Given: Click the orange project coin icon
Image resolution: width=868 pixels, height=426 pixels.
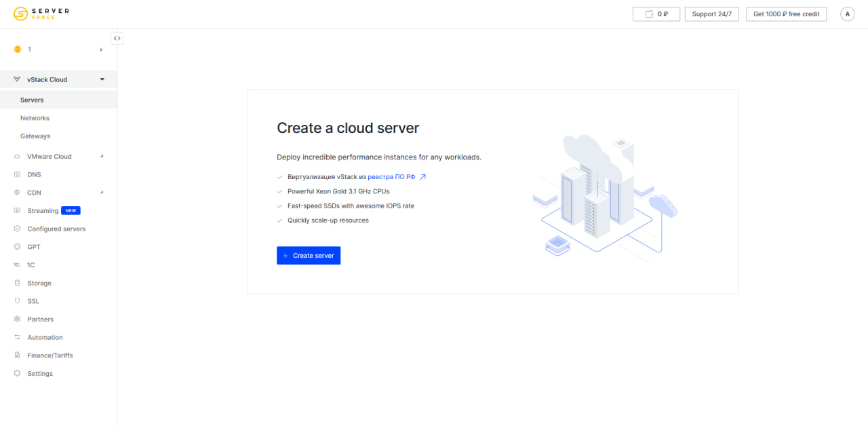Looking at the screenshot, I should point(18,50).
